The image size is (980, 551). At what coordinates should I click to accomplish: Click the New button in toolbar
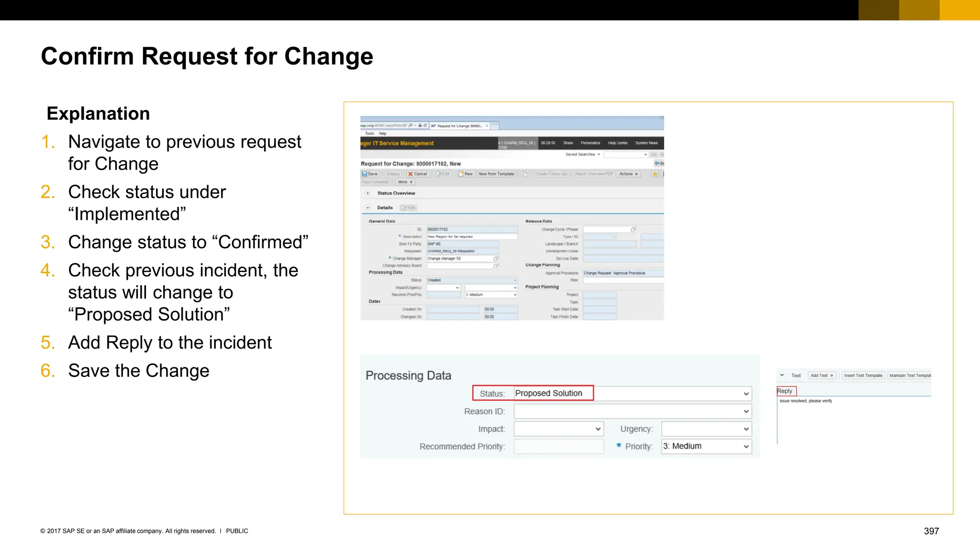466,174
